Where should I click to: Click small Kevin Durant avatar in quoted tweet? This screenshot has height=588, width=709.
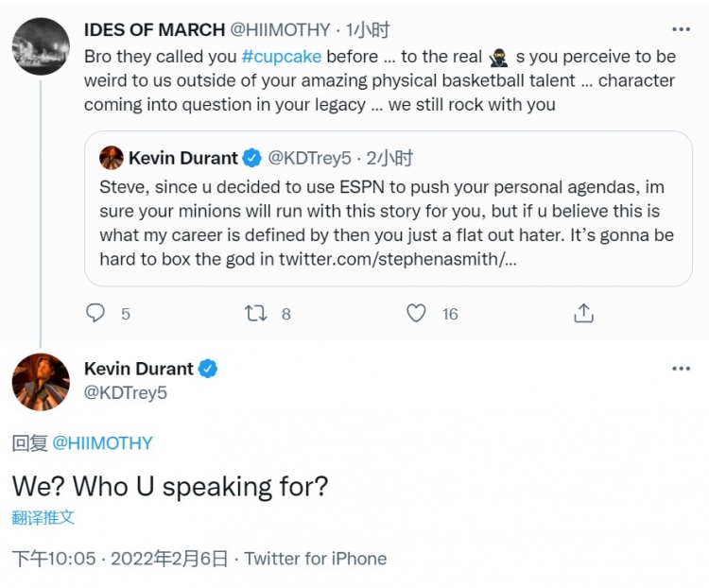(112, 158)
